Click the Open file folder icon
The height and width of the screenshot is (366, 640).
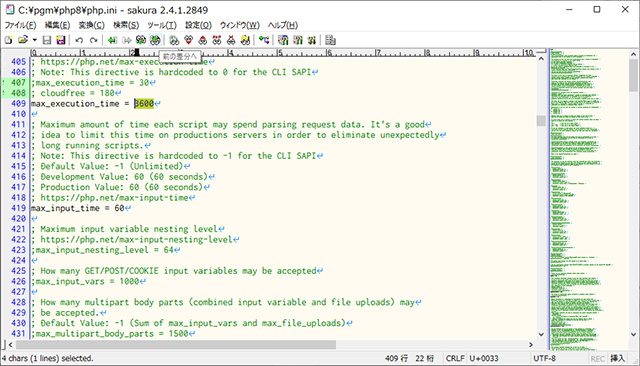pos(23,40)
